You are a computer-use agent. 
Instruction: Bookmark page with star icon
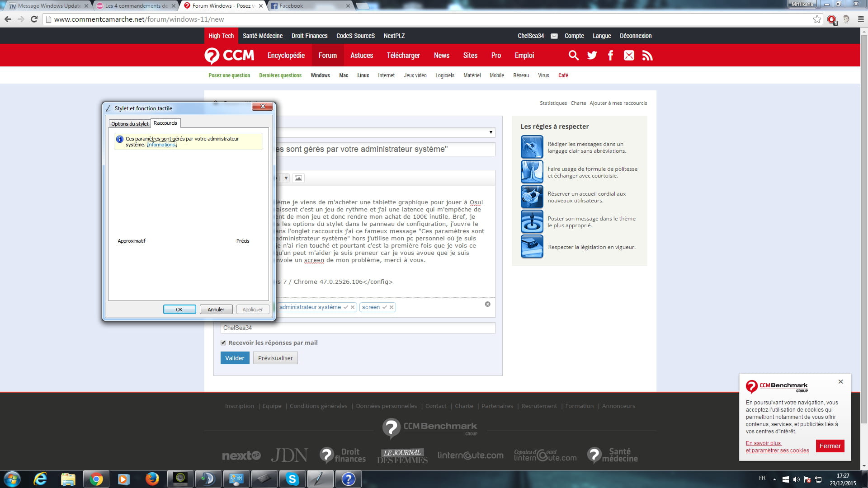pyautogui.click(x=817, y=19)
